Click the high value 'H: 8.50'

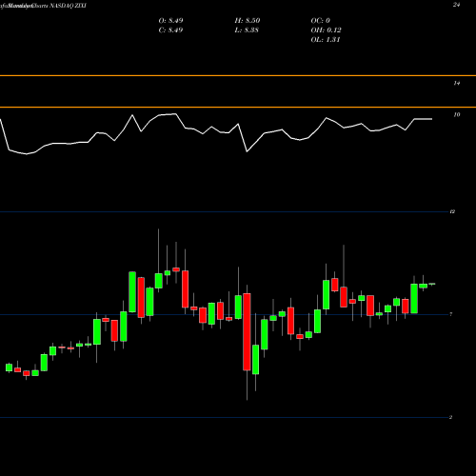pyautogui.click(x=248, y=21)
